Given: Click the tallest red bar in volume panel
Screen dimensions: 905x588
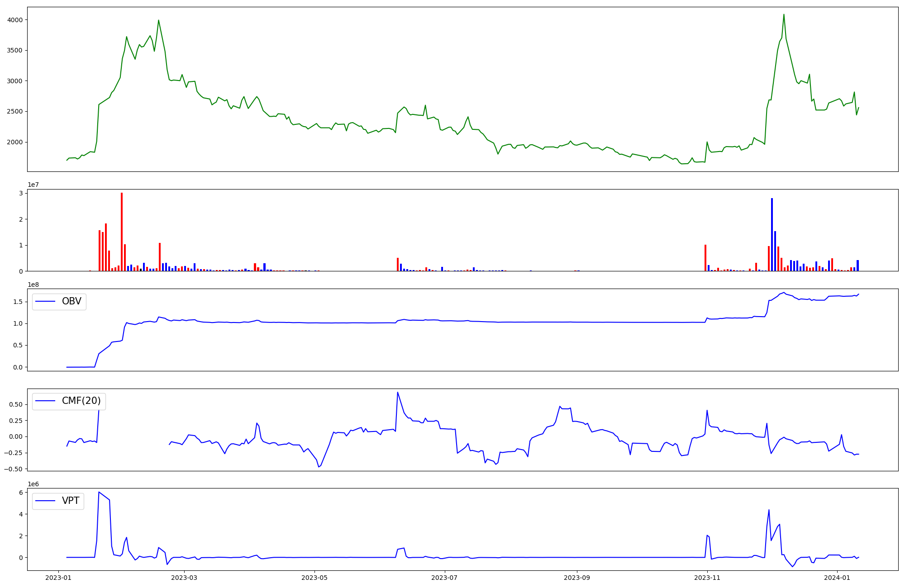Looking at the screenshot, I should point(122,232).
